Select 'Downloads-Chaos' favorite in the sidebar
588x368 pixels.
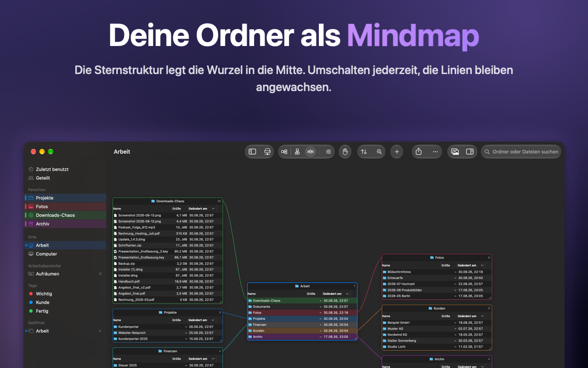65,215
